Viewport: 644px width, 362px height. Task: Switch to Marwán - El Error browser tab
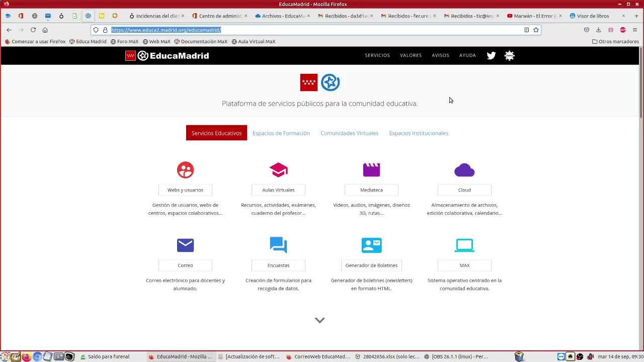[x=534, y=16]
